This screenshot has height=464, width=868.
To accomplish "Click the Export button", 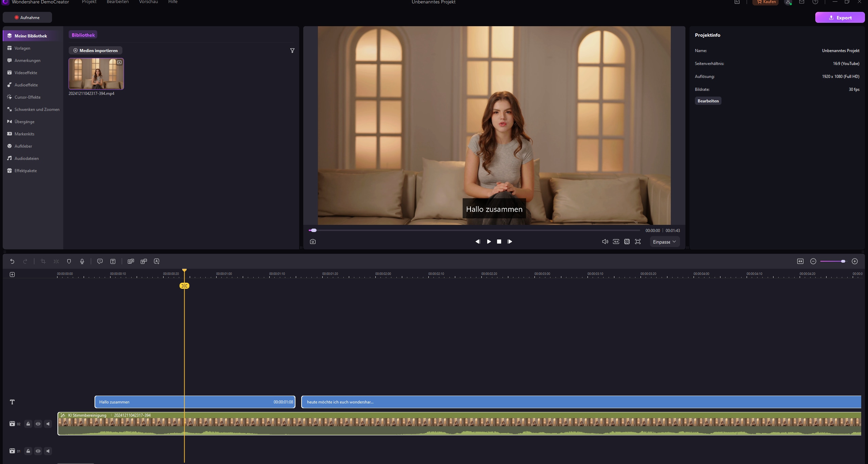I will pyautogui.click(x=840, y=18).
